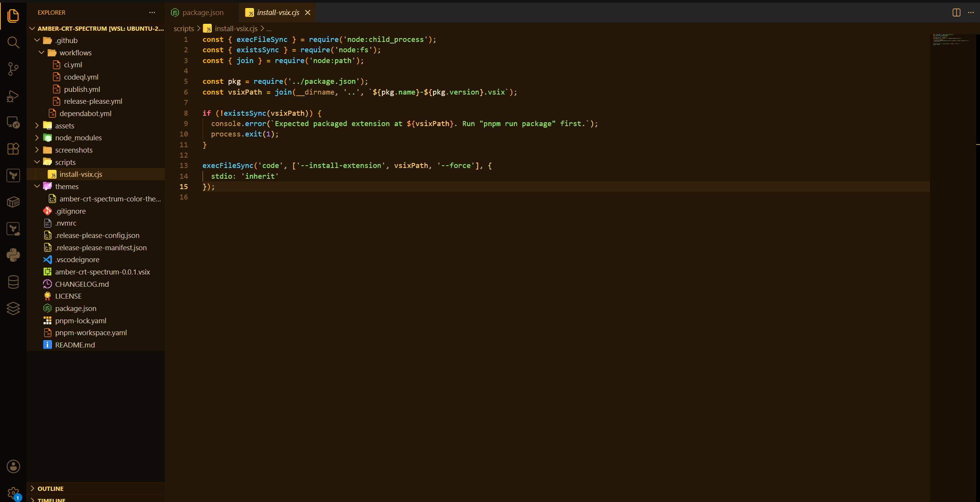The image size is (980, 502).
Task: Select install-vsix.cjs in the file tree
Action: pyautogui.click(x=96, y=174)
